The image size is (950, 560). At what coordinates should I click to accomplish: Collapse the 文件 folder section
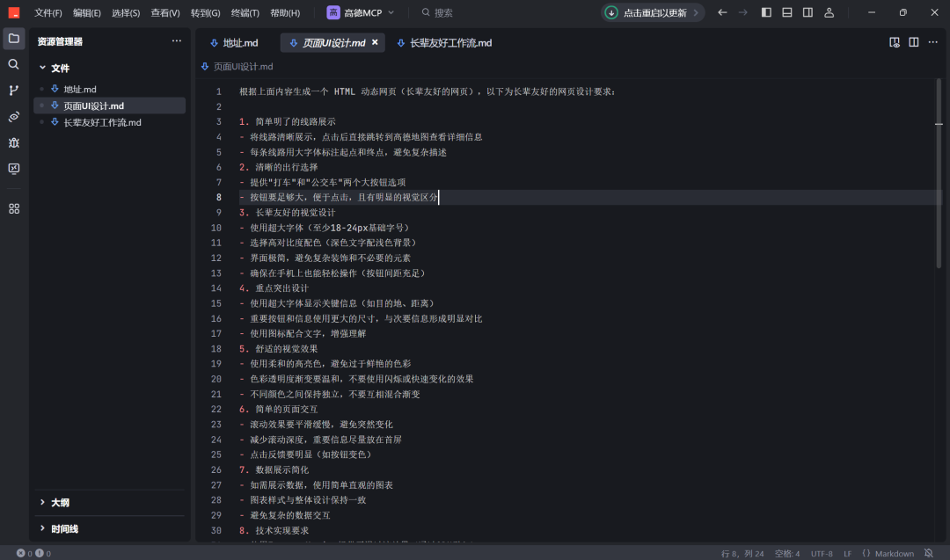click(x=54, y=69)
